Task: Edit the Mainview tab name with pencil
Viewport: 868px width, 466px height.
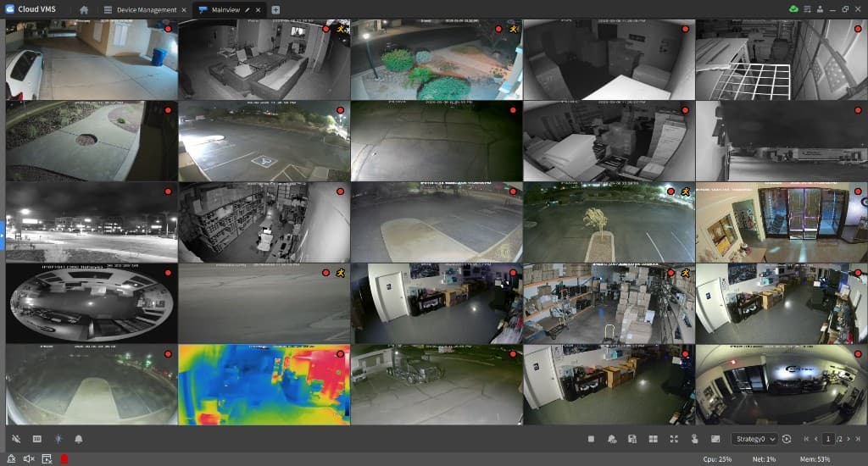Action: tap(248, 10)
